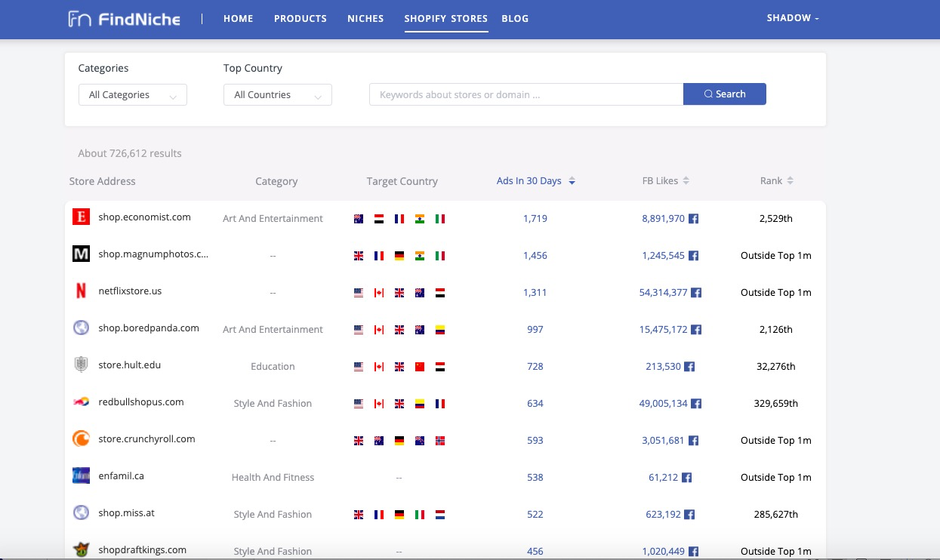Click the FindNiche logo

point(125,19)
